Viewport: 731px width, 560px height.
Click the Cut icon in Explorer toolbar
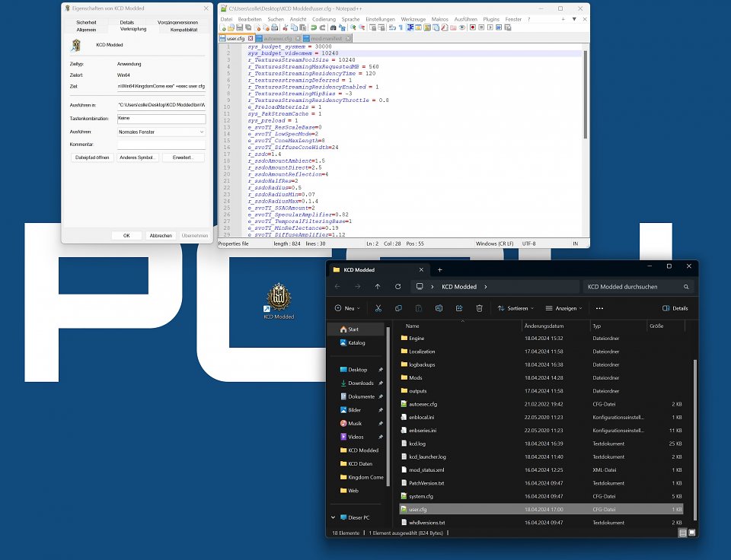coord(378,308)
